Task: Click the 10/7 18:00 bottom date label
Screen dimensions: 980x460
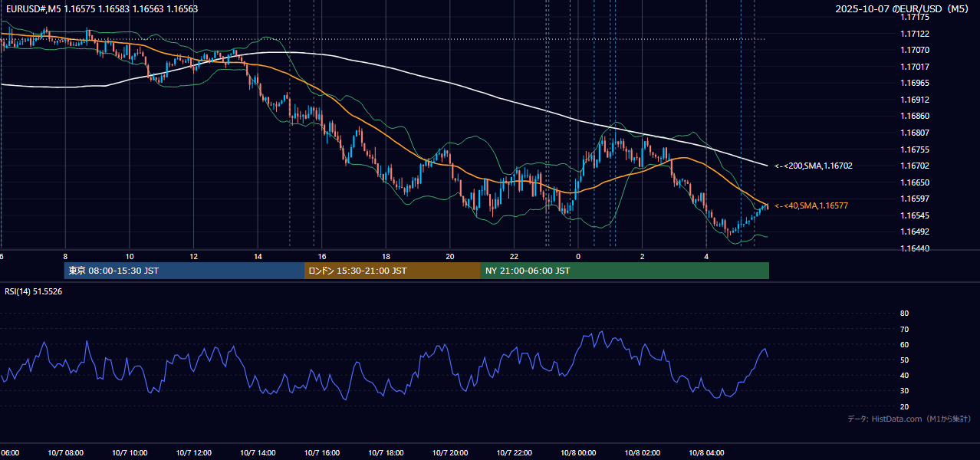Action: pos(386,453)
